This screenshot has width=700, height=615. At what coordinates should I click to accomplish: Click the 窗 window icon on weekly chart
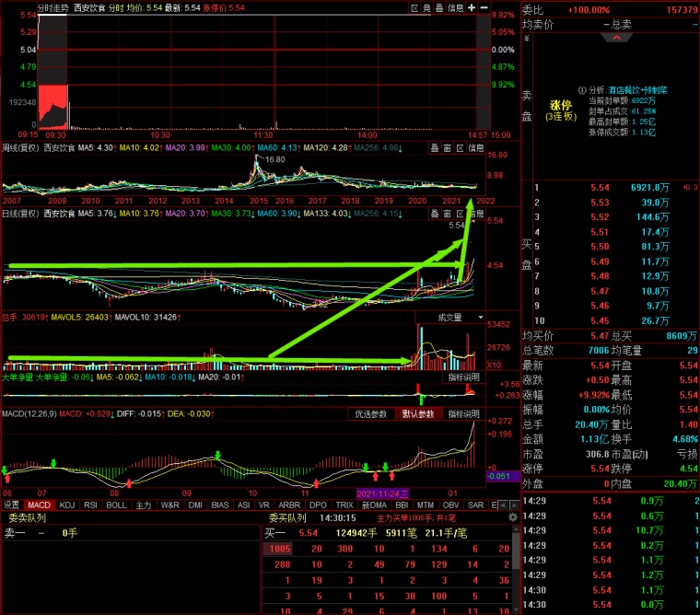click(x=448, y=147)
